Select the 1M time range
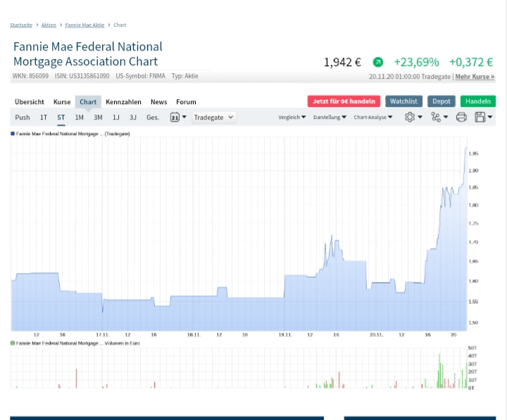The image size is (507, 420). [x=79, y=117]
